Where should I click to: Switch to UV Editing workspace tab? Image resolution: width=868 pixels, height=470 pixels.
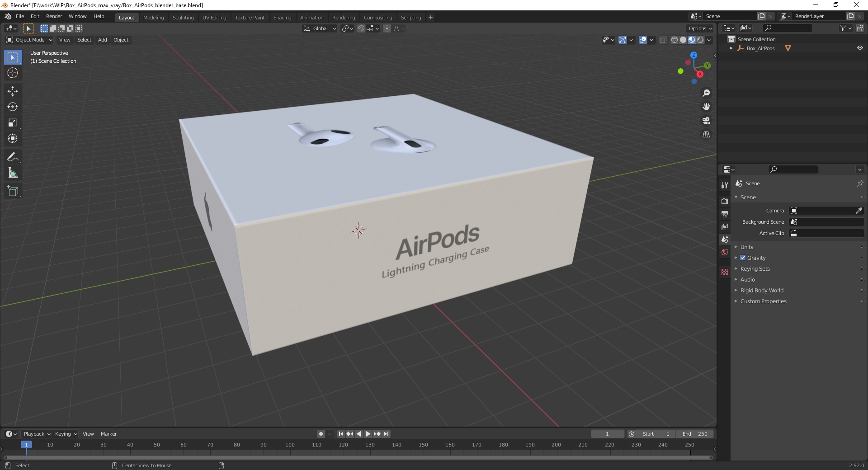[214, 18]
